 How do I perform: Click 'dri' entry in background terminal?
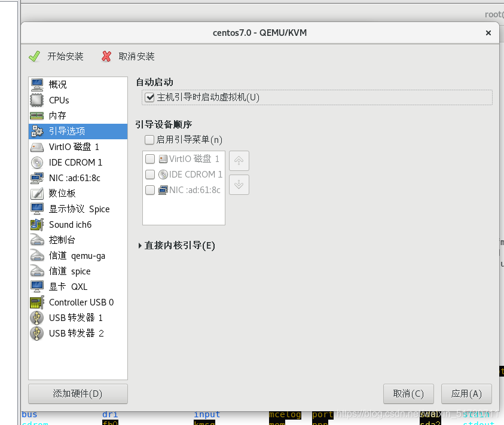110,414
